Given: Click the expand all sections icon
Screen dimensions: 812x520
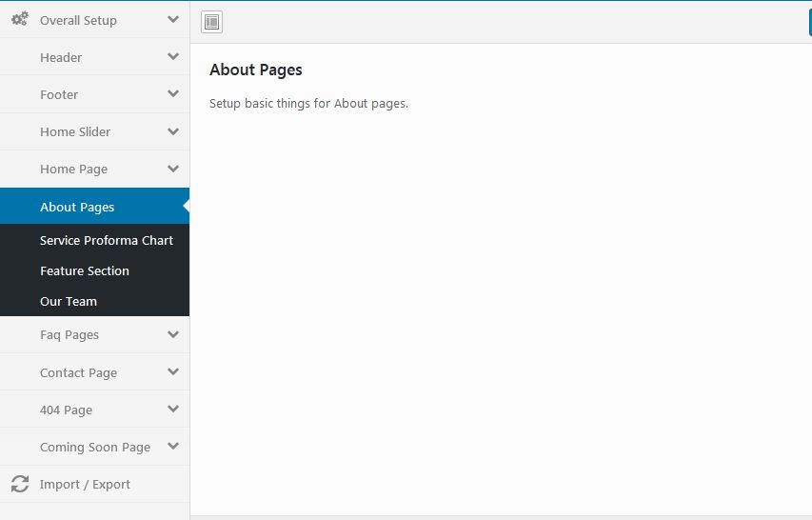Looking at the screenshot, I should point(212,22).
